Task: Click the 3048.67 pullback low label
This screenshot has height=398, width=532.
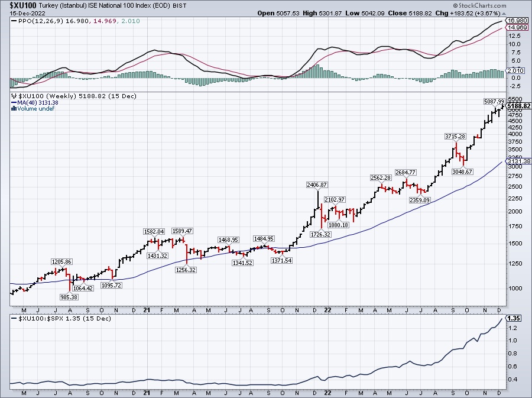Action: tap(461, 172)
